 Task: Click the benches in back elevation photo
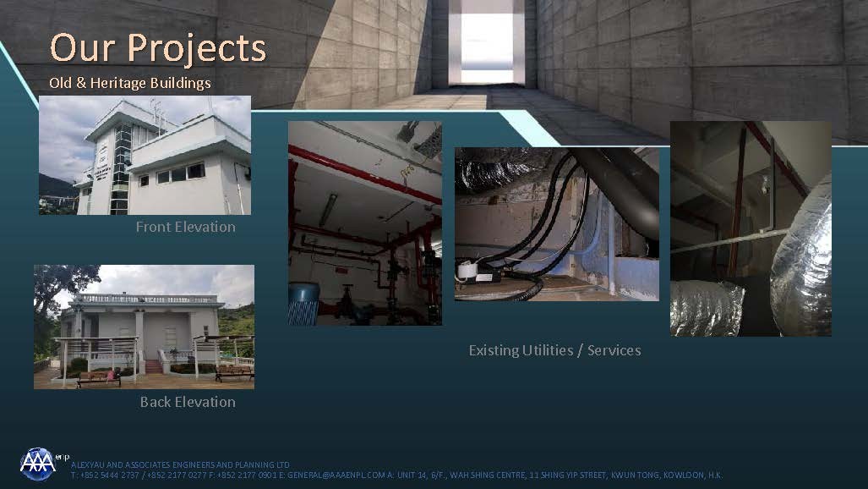pyautogui.click(x=98, y=377)
